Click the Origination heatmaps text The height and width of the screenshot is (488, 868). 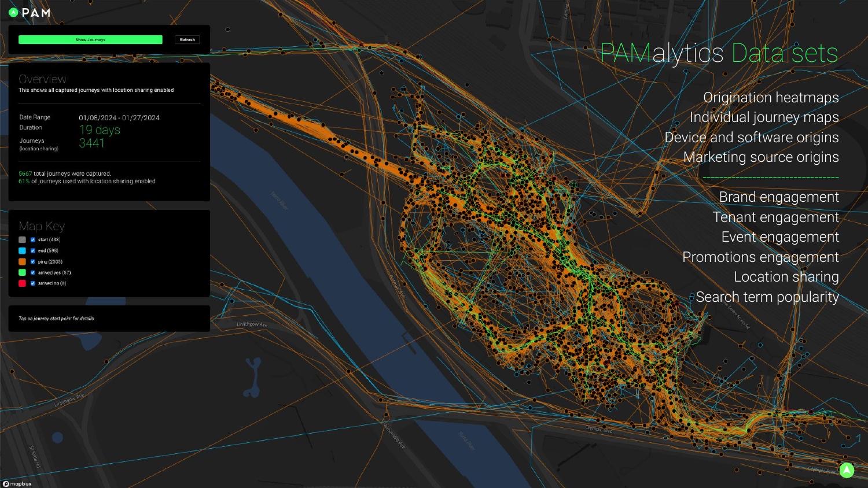coord(771,98)
